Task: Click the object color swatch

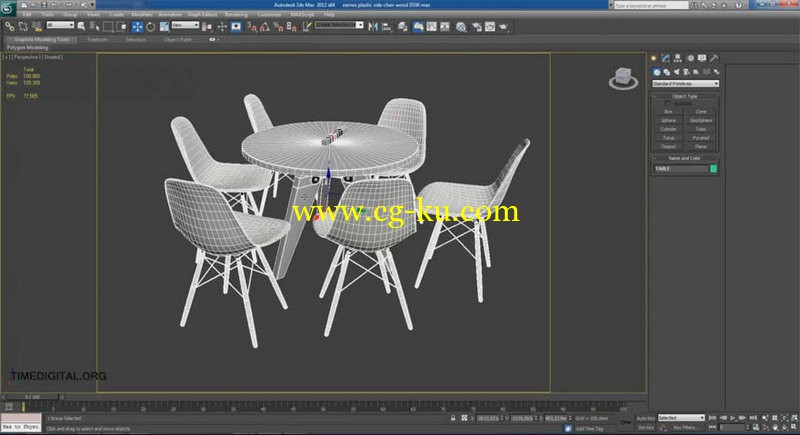Action: coord(713,169)
